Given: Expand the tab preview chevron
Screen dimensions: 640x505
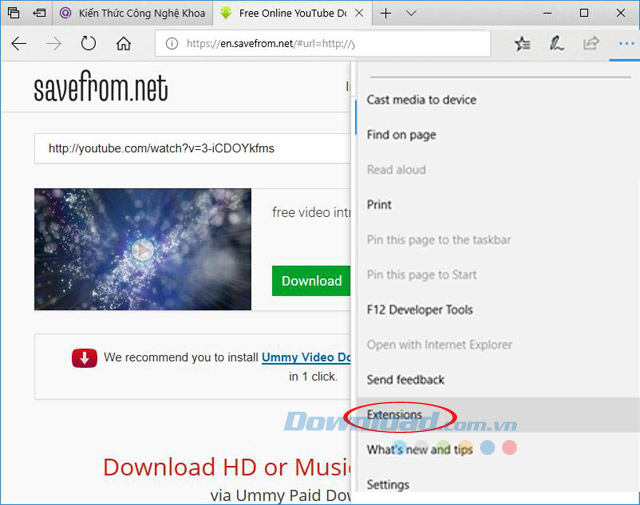Looking at the screenshot, I should 411,13.
